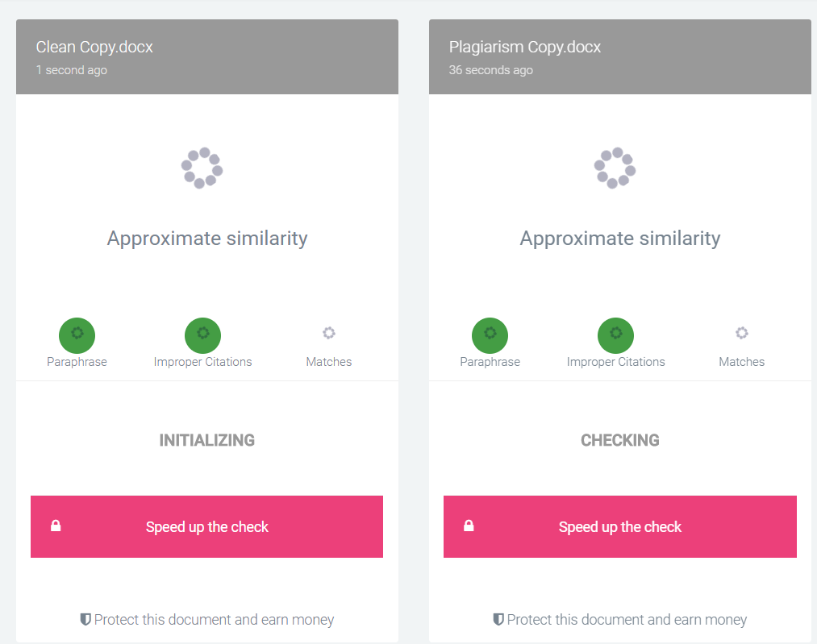Open the Clean Copy.docx title header
Image resolution: width=817 pixels, height=644 pixels.
coord(94,47)
